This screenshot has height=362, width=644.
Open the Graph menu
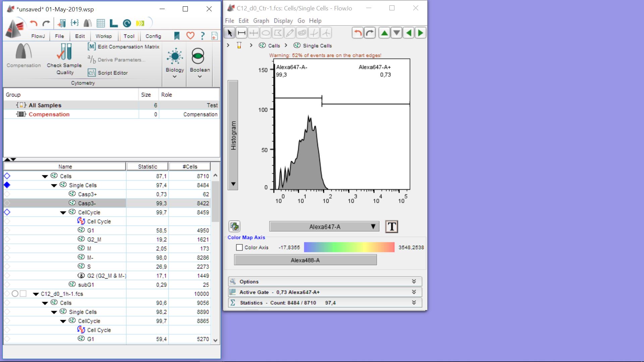pyautogui.click(x=261, y=21)
